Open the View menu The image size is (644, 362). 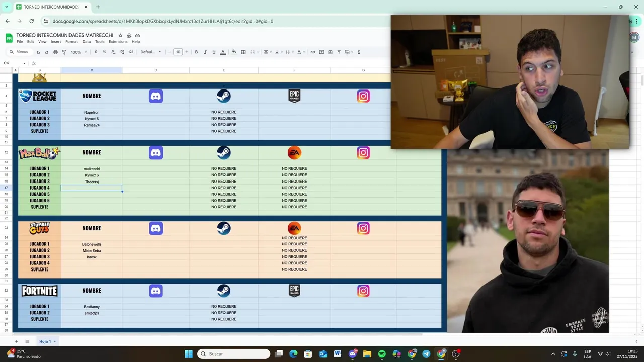pyautogui.click(x=42, y=42)
